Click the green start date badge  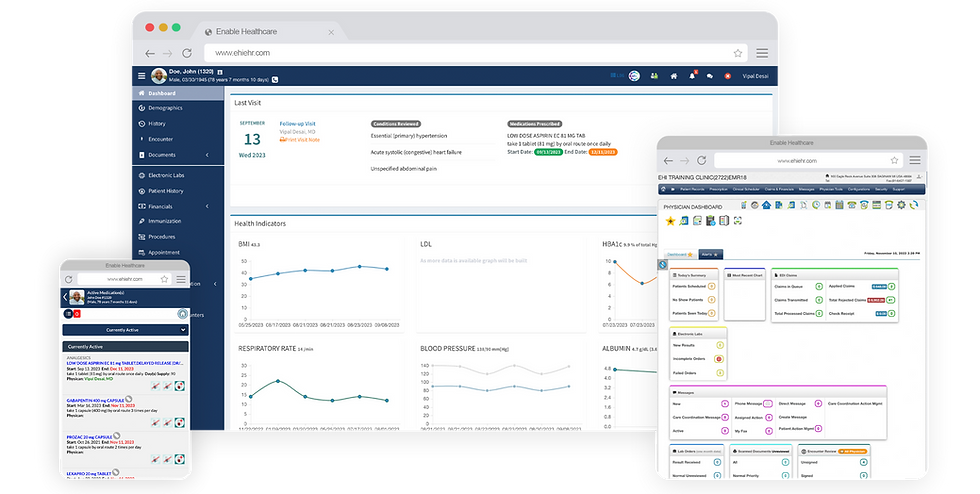point(548,152)
